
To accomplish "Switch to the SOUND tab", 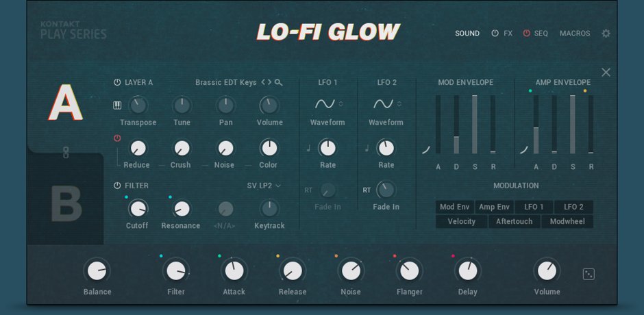I will (x=467, y=34).
